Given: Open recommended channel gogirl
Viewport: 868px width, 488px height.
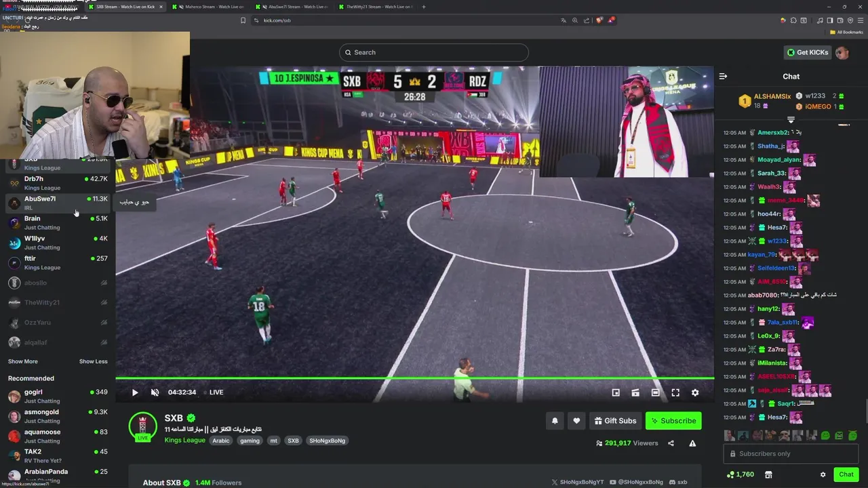Looking at the screenshot, I should (x=58, y=396).
